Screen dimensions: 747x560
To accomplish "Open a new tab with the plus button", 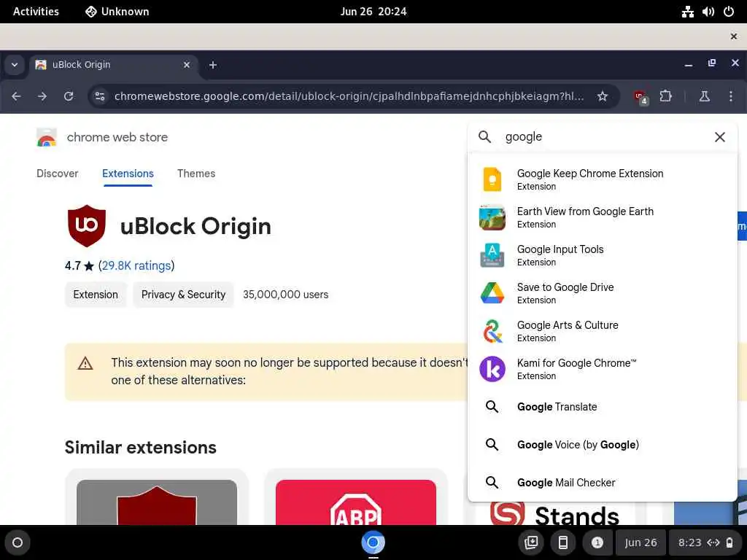I will tap(213, 65).
